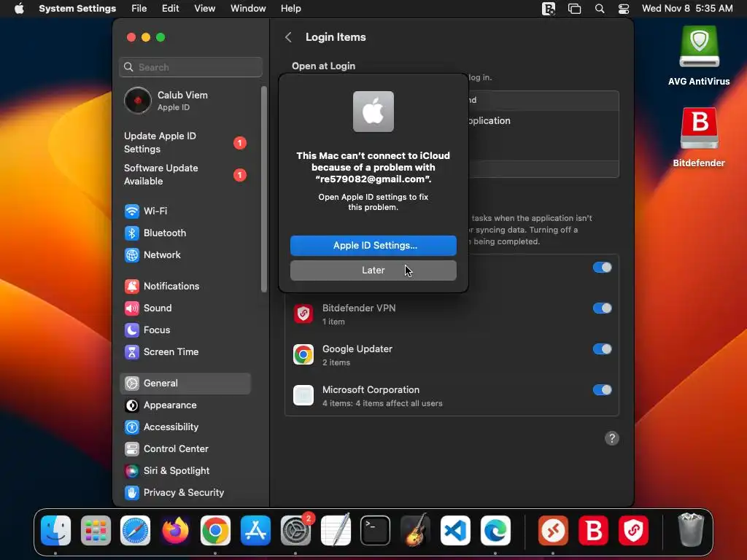Select Screen Time in the sidebar
The image size is (747, 560).
185,352
